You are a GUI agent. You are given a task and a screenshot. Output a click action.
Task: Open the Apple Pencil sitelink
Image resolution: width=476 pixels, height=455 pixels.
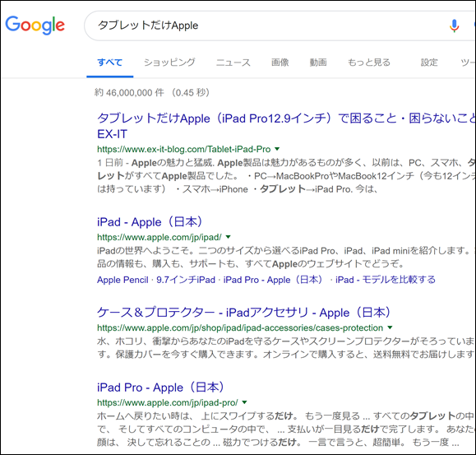click(x=122, y=280)
